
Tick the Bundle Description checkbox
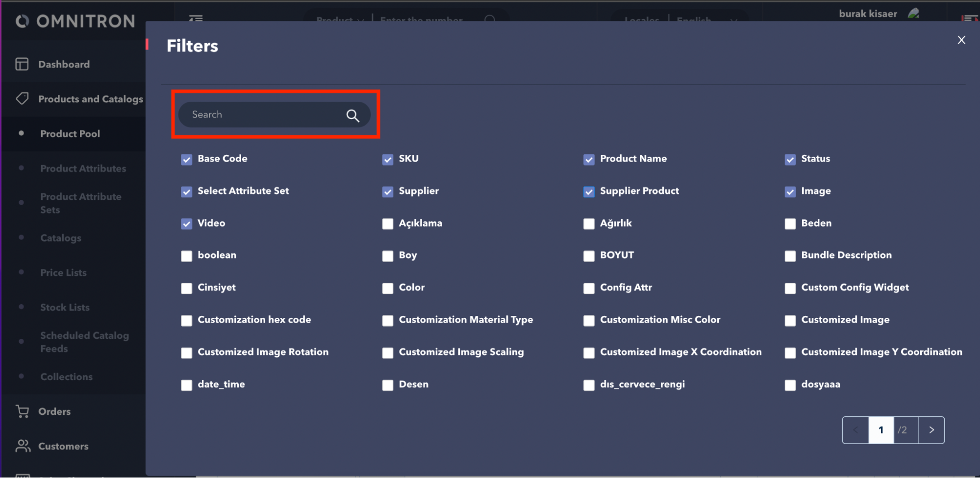[790, 256]
